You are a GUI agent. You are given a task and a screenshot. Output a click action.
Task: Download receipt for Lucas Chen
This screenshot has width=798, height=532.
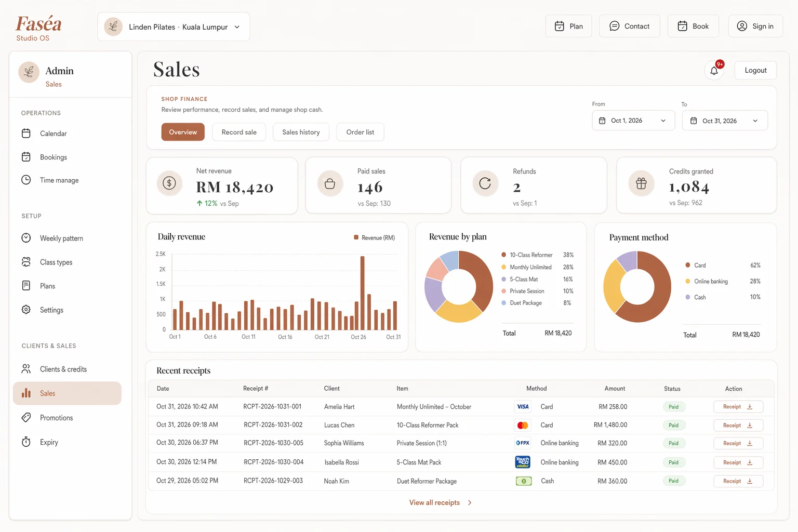(738, 425)
